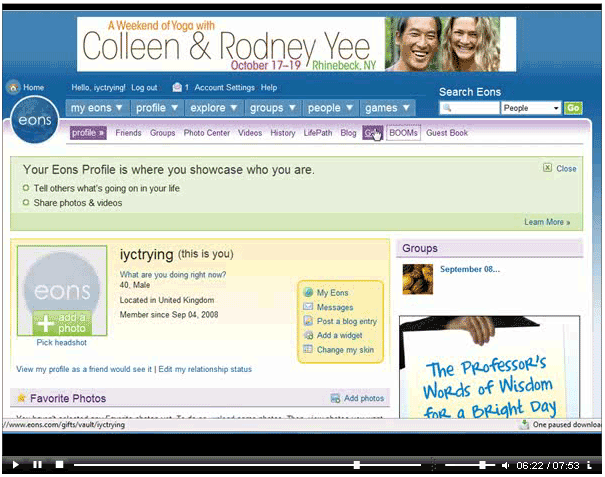Click What are you doing right now
Screen dimensions: 605x477
point(172,274)
